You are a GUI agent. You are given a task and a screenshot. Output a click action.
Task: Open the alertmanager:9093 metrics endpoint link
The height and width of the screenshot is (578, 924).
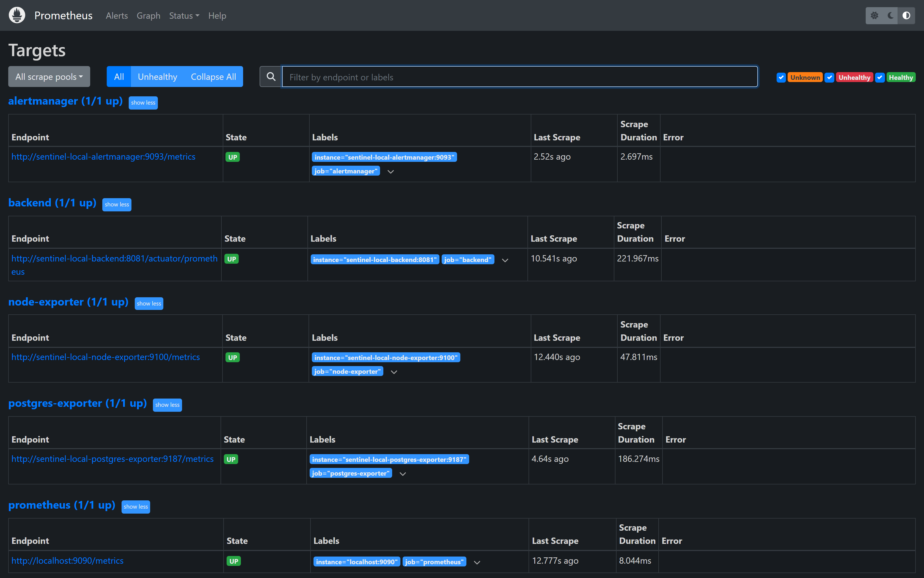click(103, 157)
